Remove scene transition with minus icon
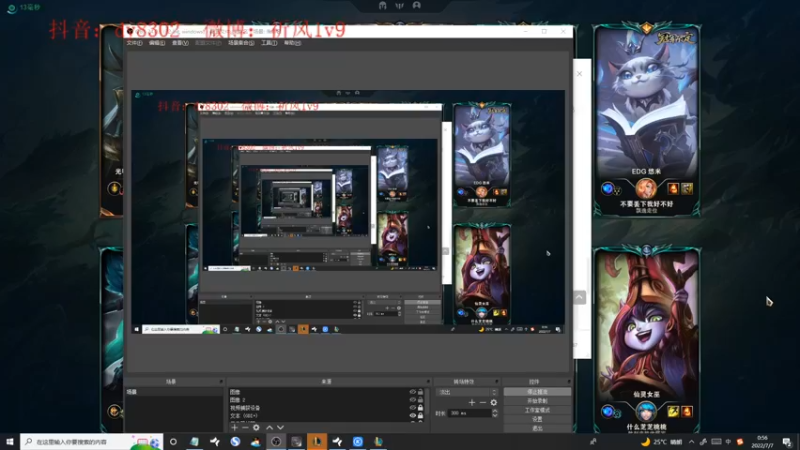 point(483,403)
